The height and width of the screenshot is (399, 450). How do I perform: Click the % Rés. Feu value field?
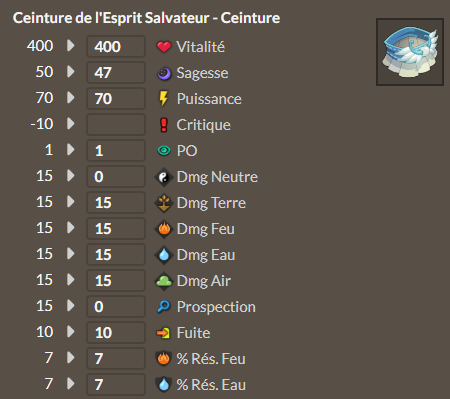(x=116, y=359)
